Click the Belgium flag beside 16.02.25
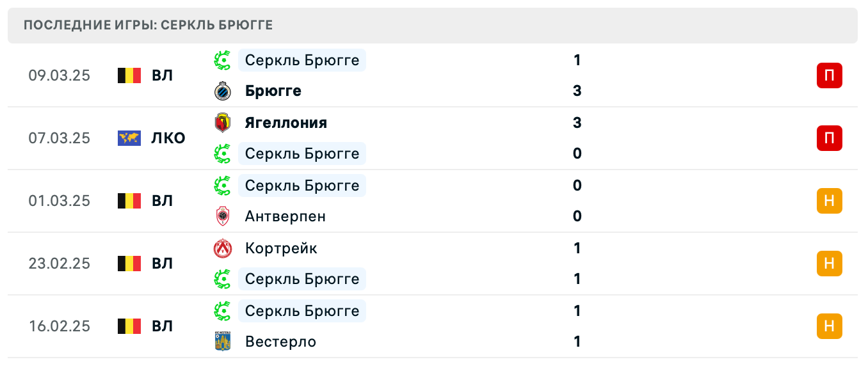Screen dimensions: 868x371 [x=129, y=326]
